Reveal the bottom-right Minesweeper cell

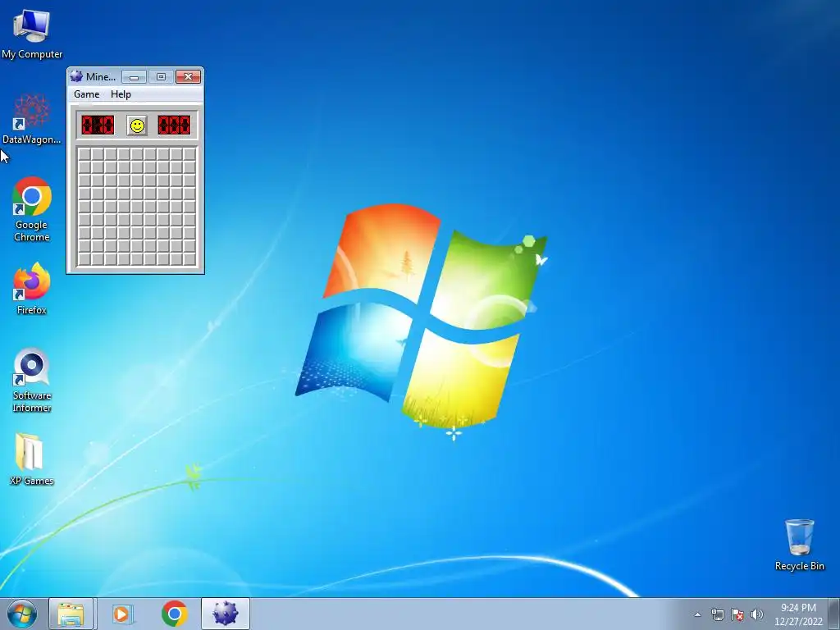click(x=189, y=258)
